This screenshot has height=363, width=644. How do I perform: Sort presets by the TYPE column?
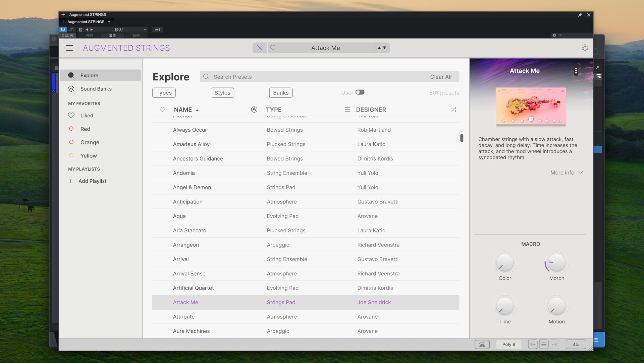click(274, 110)
